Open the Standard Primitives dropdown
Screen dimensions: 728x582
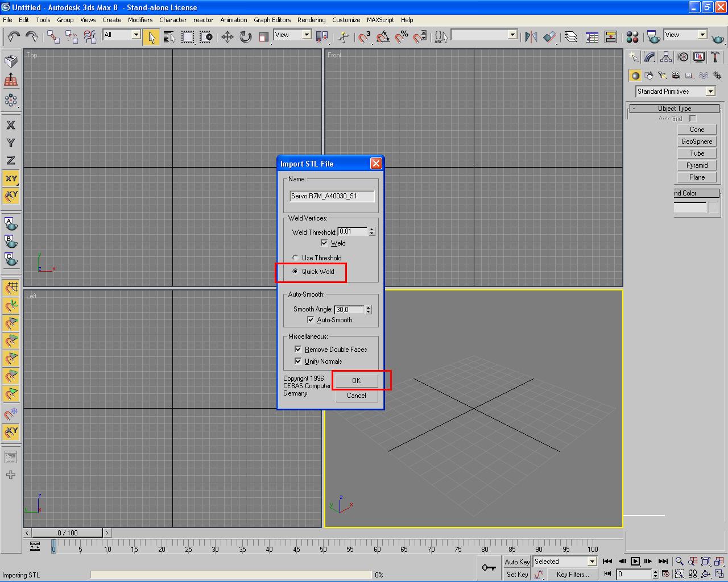click(676, 92)
